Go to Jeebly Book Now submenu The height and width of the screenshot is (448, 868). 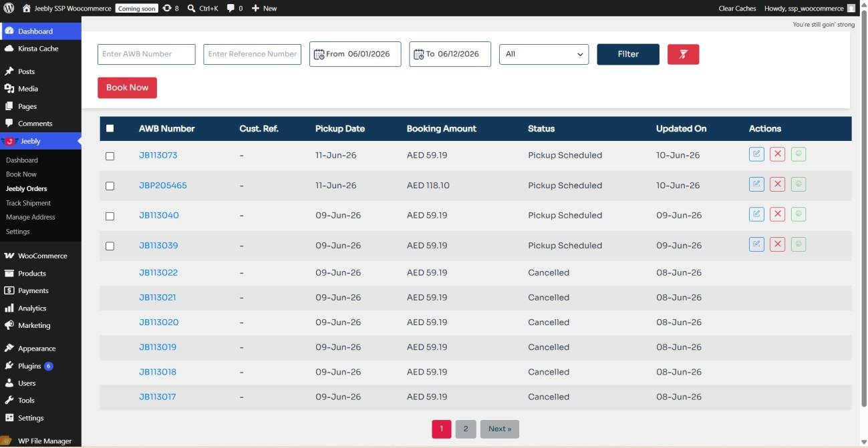21,174
